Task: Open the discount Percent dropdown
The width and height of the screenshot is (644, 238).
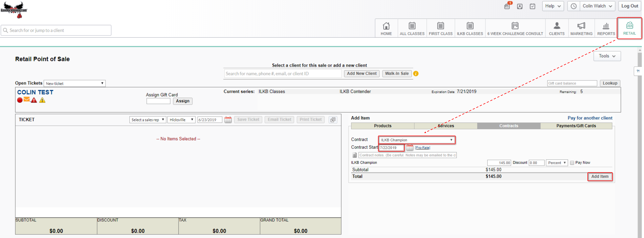Action: (x=557, y=163)
